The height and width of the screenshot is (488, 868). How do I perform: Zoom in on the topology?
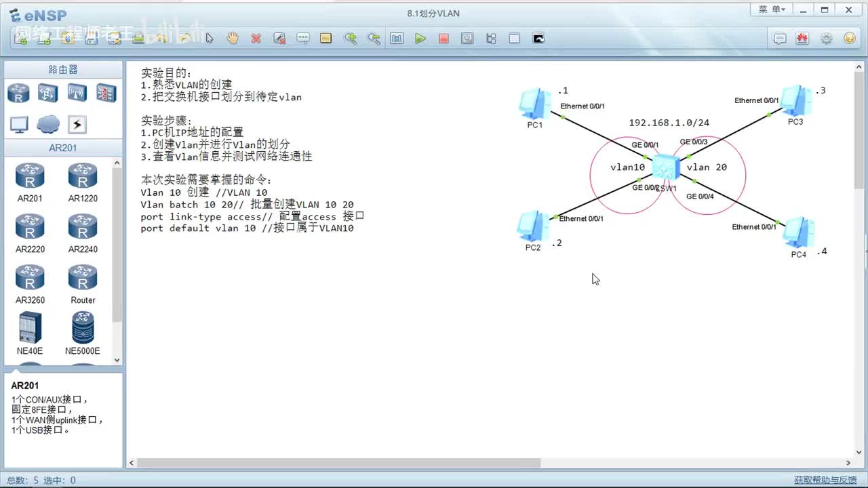[350, 39]
